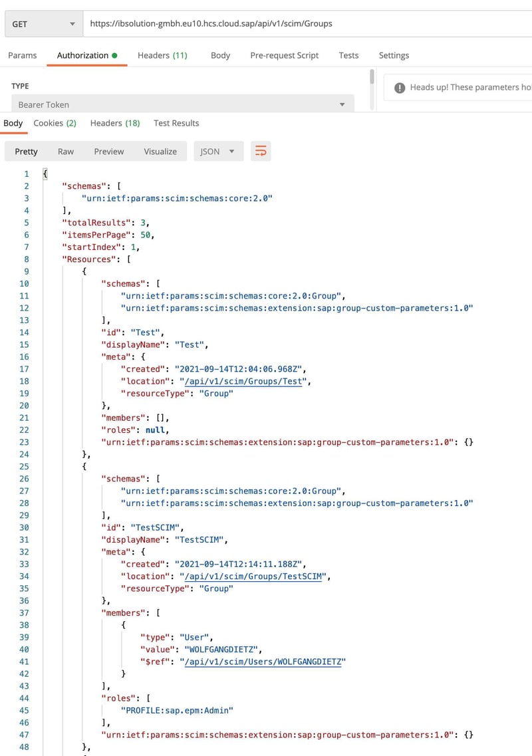The height and width of the screenshot is (756, 532).
Task: Open the Visualize view
Action: (x=160, y=152)
